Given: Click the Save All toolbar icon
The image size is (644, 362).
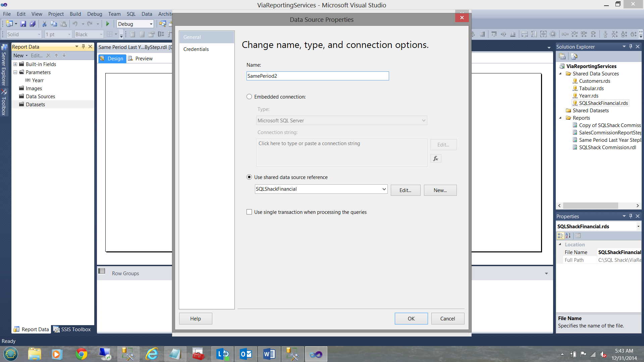Looking at the screenshot, I should click(x=33, y=24).
